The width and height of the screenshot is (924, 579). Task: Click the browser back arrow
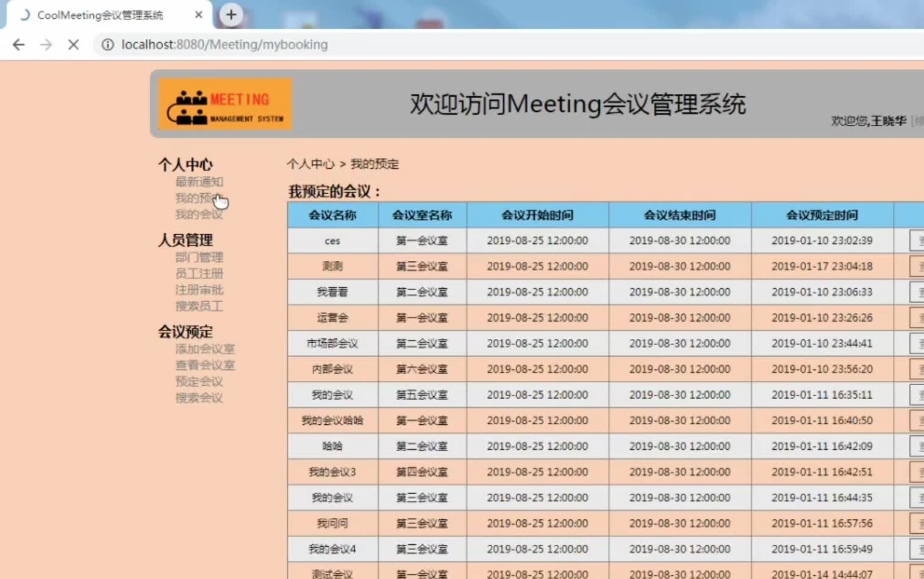pos(19,44)
